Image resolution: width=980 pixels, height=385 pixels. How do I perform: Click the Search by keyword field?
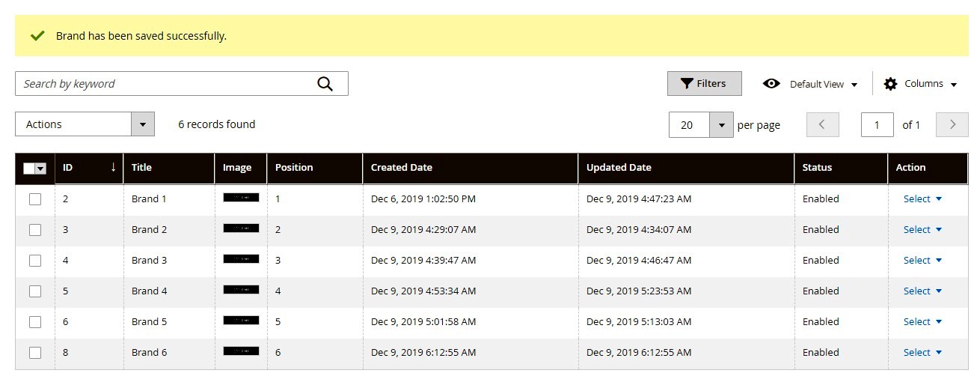click(165, 84)
